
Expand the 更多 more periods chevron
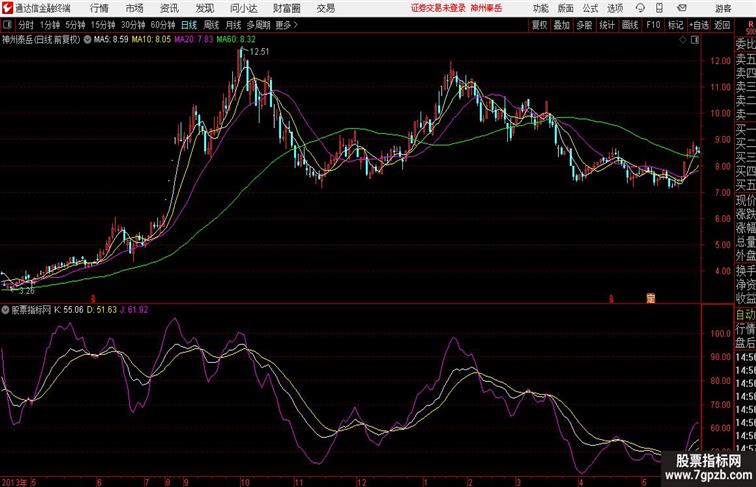click(286, 25)
